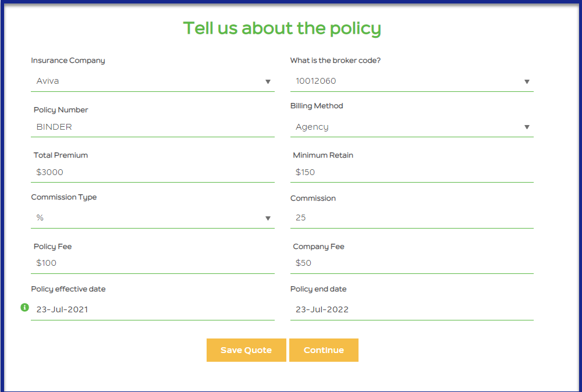This screenshot has height=392, width=582.
Task: Expand the Commission Type dropdown arrow
Action: click(268, 219)
